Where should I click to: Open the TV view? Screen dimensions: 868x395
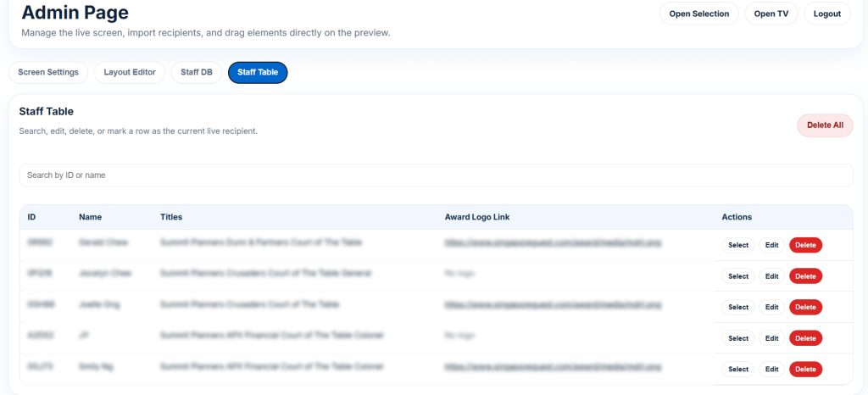771,14
